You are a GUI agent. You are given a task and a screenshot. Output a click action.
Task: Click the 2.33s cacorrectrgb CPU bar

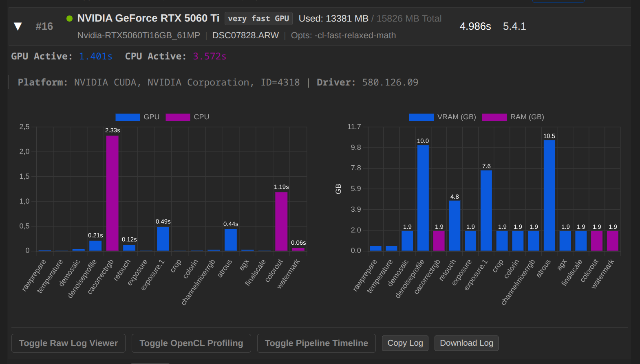click(x=113, y=193)
